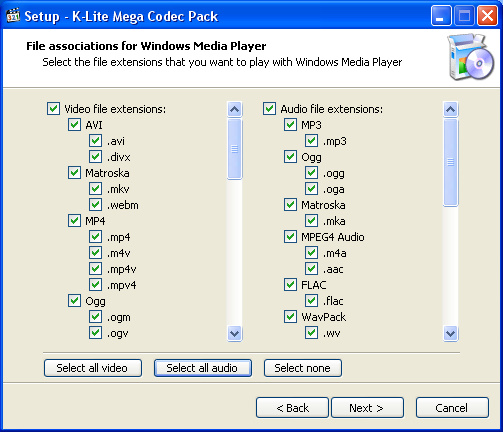The width and height of the screenshot is (503, 432).
Task: Toggle the .oga extension checkbox
Action: (x=311, y=189)
